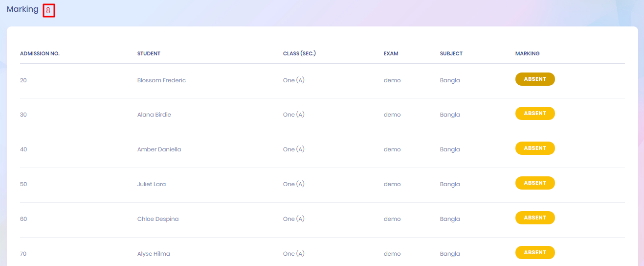644x266 pixels.
Task: Select ABSENT marking for Amber Daniella
Action: (534, 148)
